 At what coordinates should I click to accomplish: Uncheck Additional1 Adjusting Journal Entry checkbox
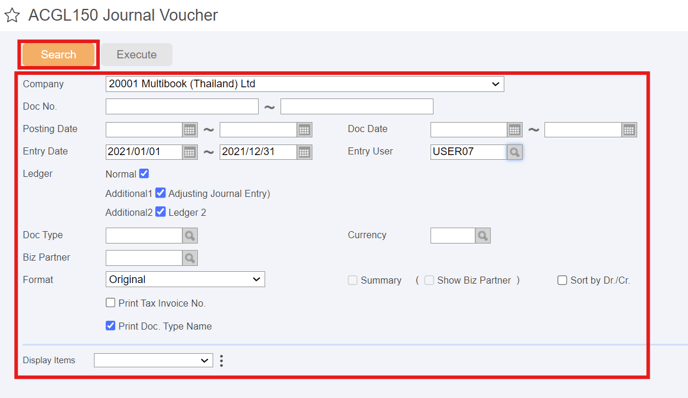tap(161, 193)
